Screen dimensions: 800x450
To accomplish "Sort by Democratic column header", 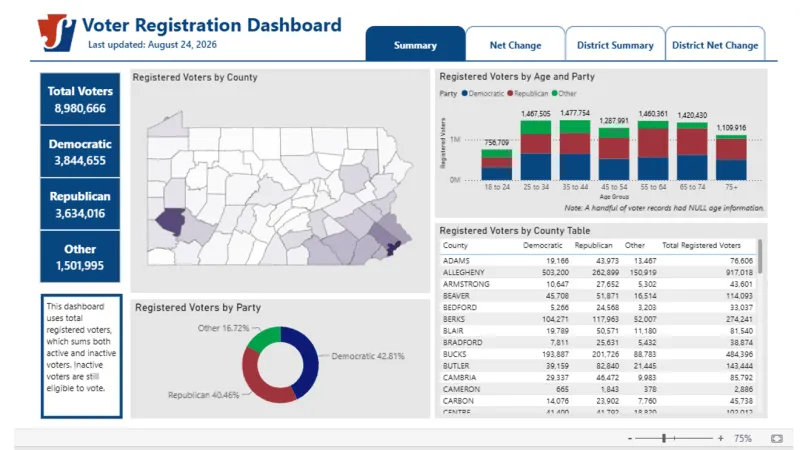I will tap(542, 245).
